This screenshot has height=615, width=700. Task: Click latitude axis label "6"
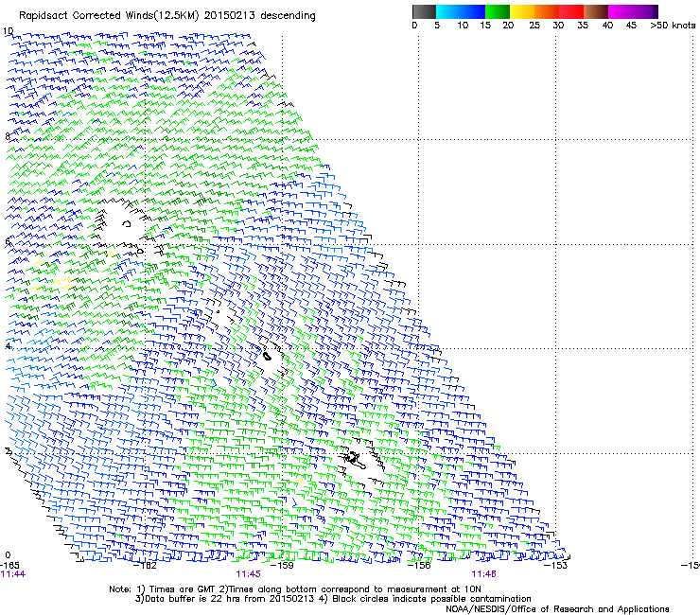coord(8,241)
